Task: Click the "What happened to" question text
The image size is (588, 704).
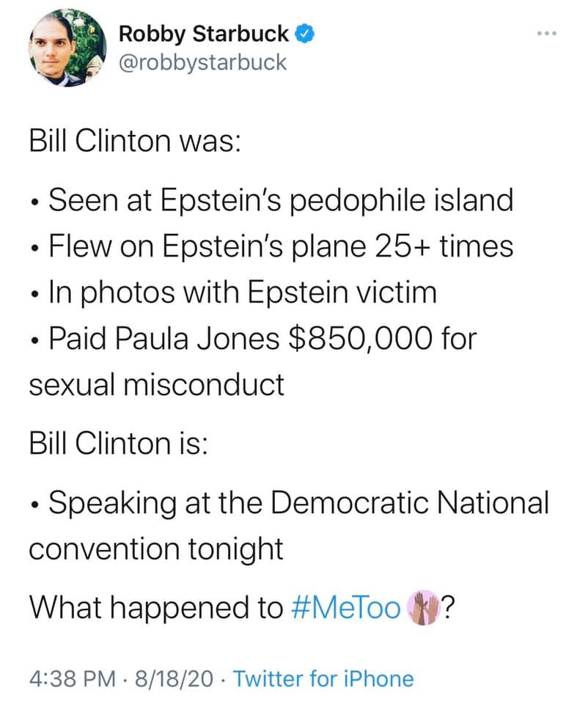Action: (155, 607)
